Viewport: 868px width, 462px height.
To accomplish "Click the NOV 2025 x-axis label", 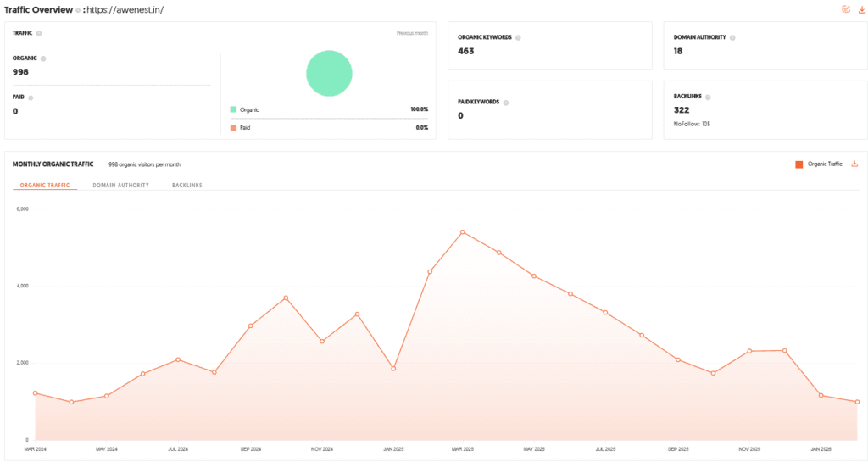I will coord(749,449).
